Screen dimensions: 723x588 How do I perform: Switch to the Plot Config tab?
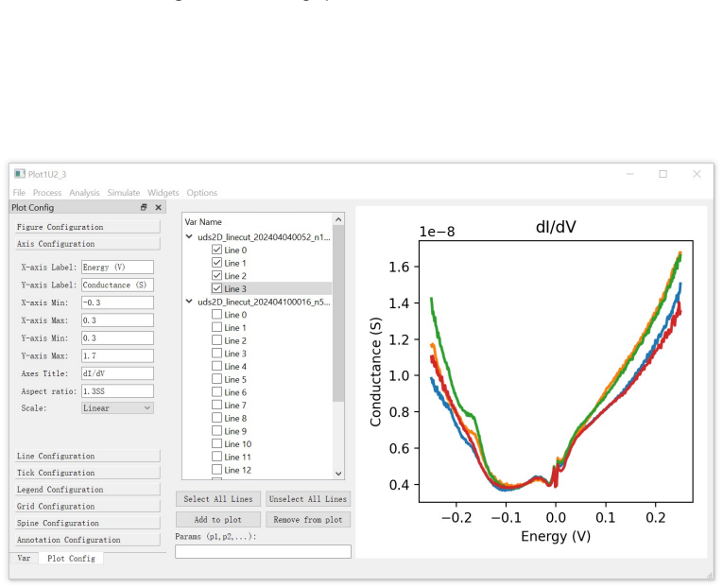71,558
